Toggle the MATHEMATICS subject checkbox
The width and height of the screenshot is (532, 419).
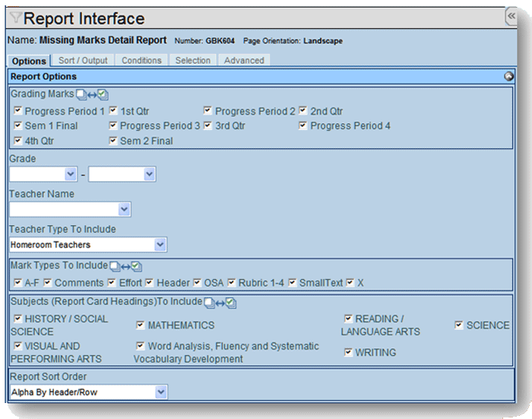[x=140, y=325]
